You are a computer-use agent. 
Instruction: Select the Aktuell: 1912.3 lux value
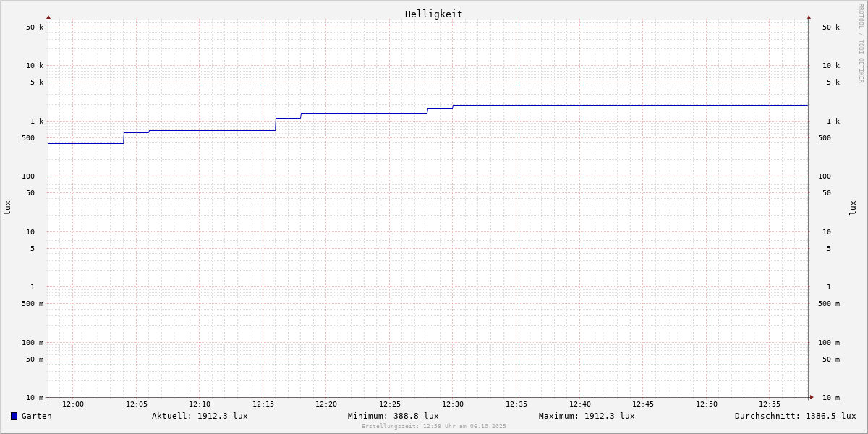pyautogui.click(x=200, y=416)
